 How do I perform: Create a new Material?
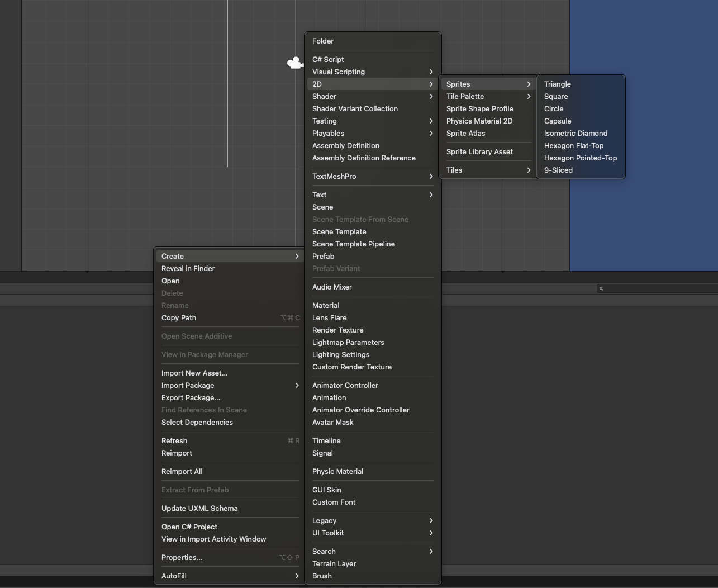click(x=373, y=305)
